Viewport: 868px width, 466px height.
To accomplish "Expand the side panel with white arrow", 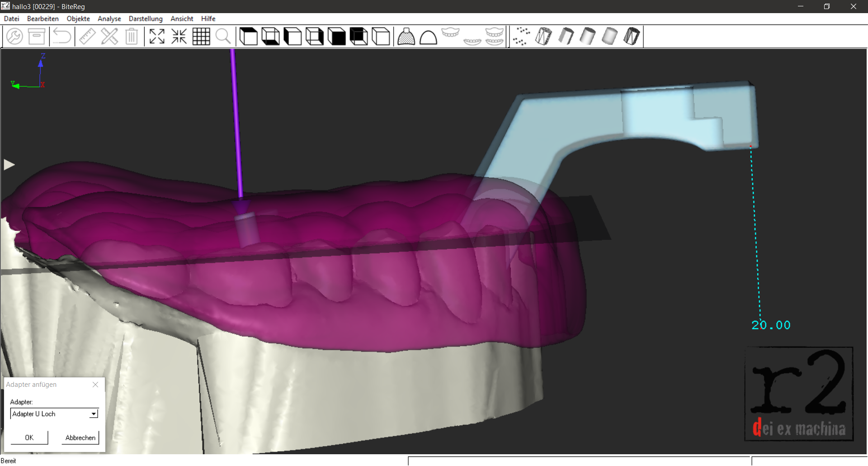I will tap(9, 165).
